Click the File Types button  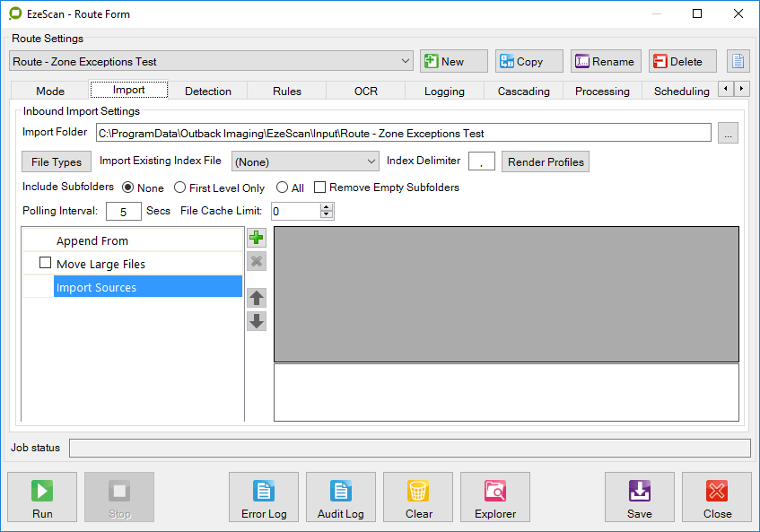57,162
